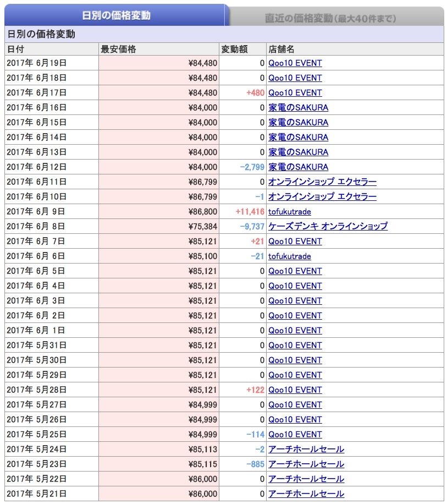Select the lowest price ¥75,384 cell
The width and height of the screenshot is (447, 504).
point(159,226)
